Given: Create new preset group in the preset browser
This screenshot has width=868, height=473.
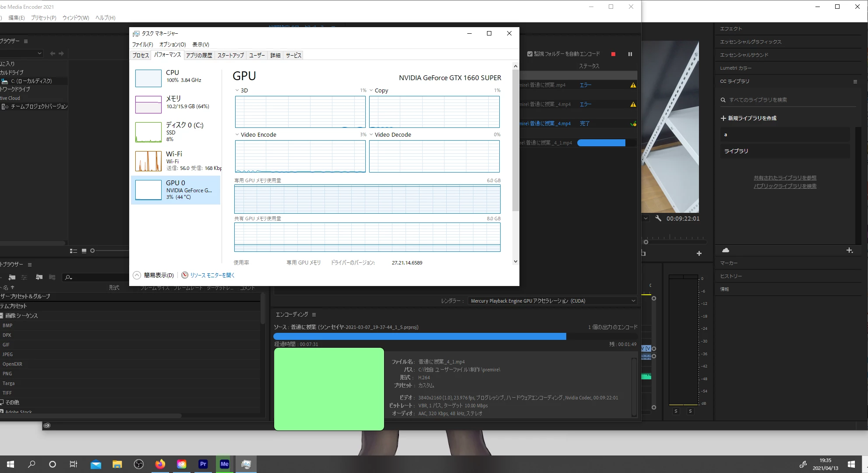Looking at the screenshot, I should [x=12, y=277].
